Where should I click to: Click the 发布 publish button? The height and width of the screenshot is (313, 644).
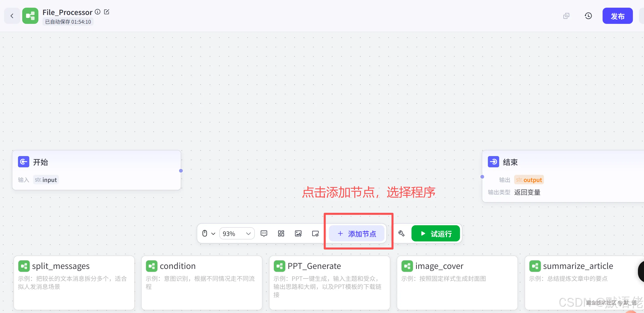(x=618, y=16)
